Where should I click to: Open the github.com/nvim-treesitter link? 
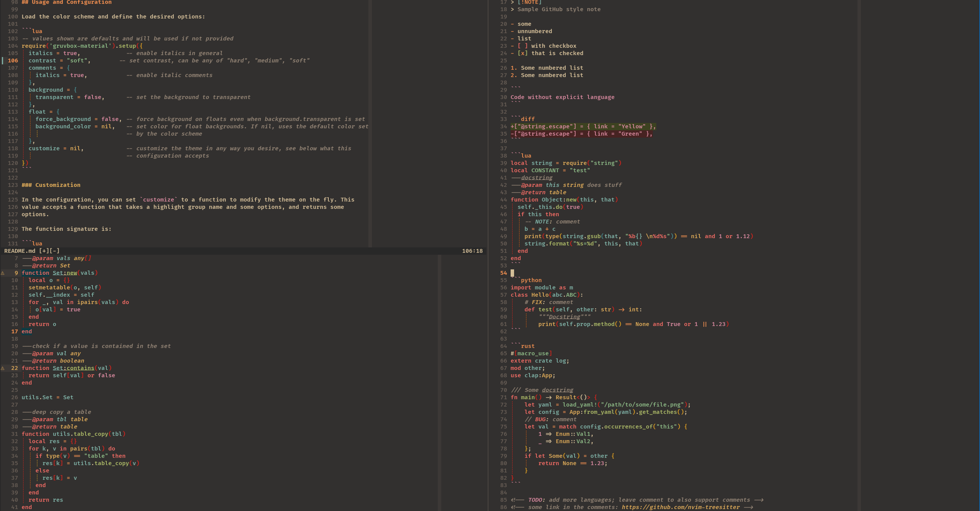pyautogui.click(x=681, y=507)
